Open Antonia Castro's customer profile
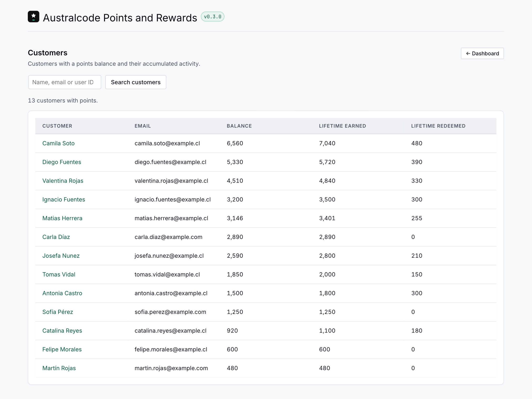Image resolution: width=532 pixels, height=399 pixels. [x=62, y=293]
